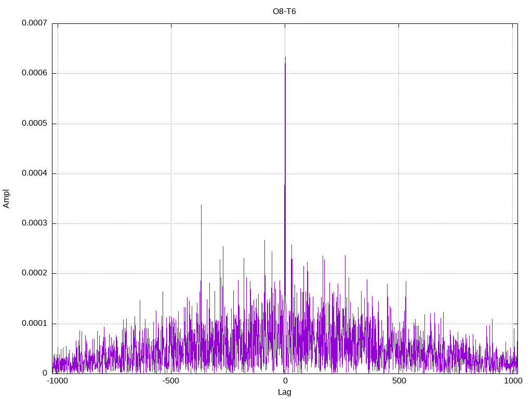This screenshot has width=532, height=399.
Task: Click the 0.0006 y-axis tick label
Action: 35,73
